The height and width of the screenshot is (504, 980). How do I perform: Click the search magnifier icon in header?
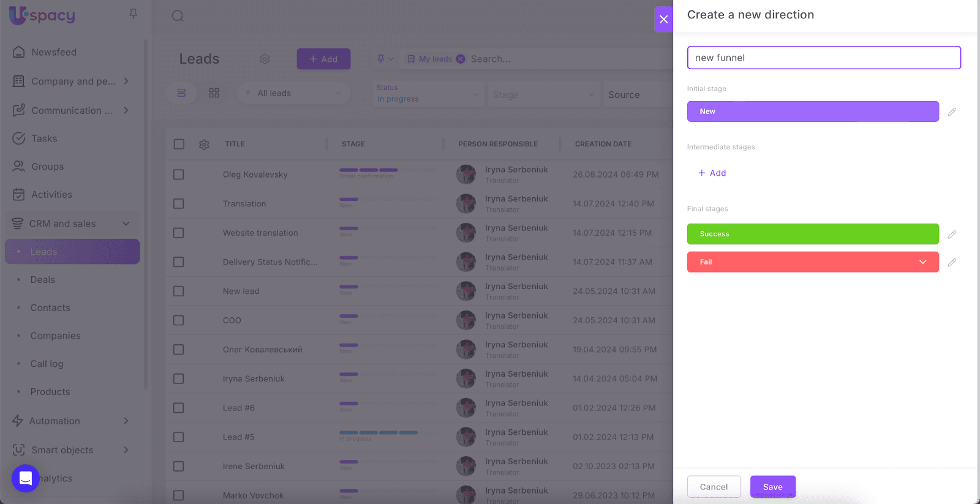pos(178,16)
